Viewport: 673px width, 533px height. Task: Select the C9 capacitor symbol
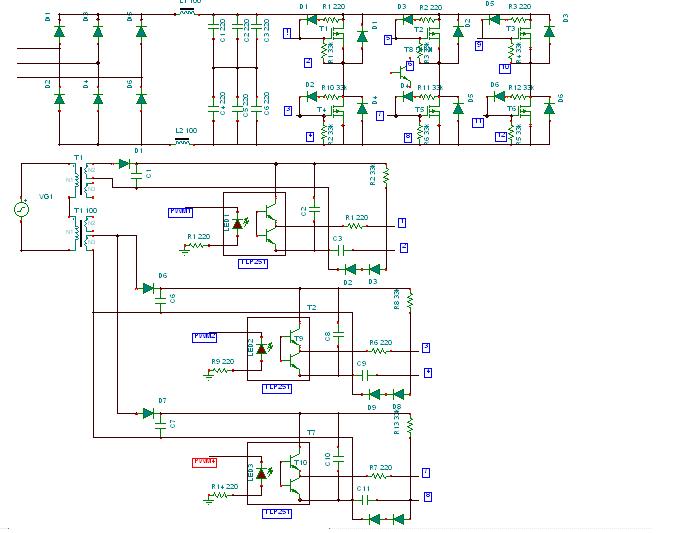[365, 376]
